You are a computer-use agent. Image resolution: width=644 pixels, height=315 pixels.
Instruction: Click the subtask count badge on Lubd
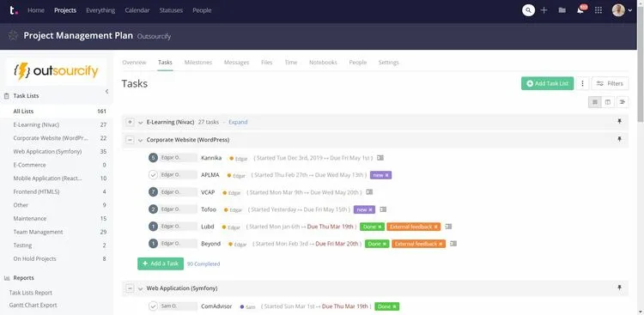click(x=153, y=227)
